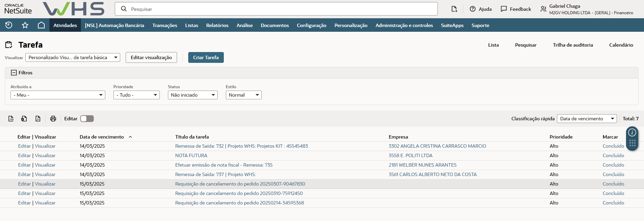Screen dimensions: 644x221
Task: Open the Status dropdown showing Não iniciado
Action: pos(193,95)
